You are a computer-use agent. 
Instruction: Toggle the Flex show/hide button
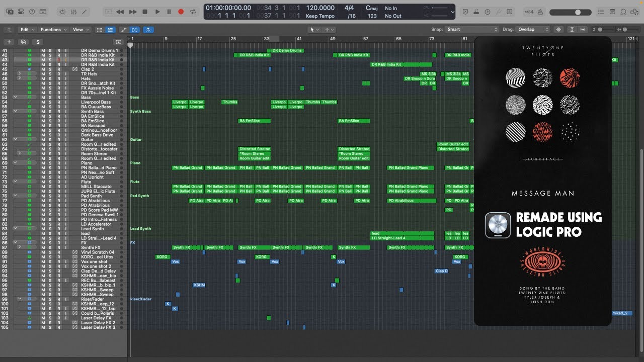135,30
